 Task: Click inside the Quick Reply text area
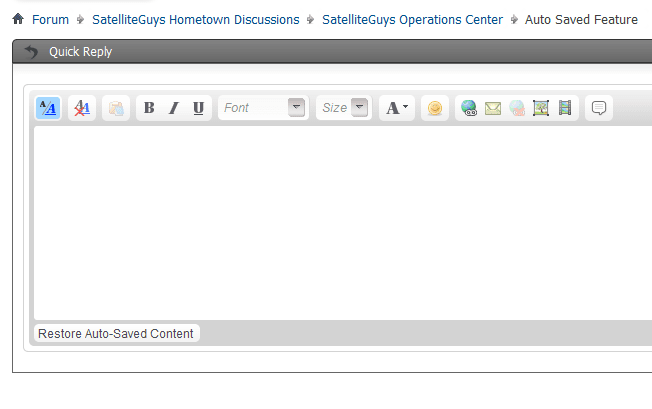[343, 223]
